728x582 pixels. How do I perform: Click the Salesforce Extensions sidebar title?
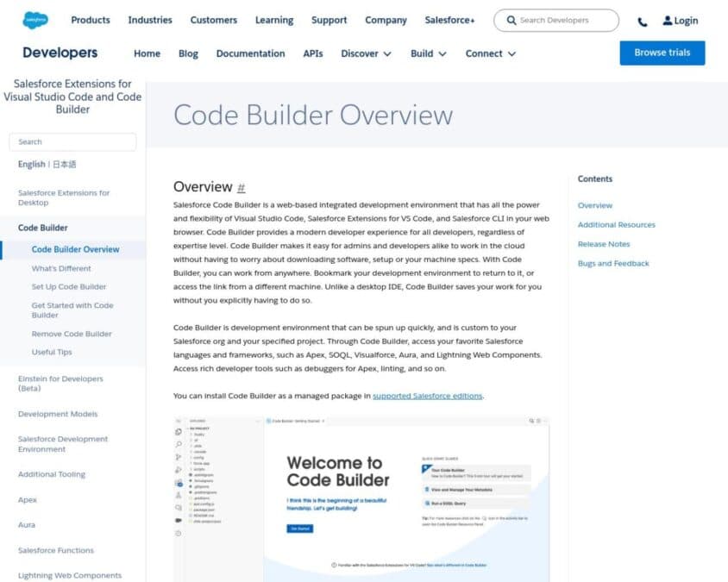[x=72, y=97]
